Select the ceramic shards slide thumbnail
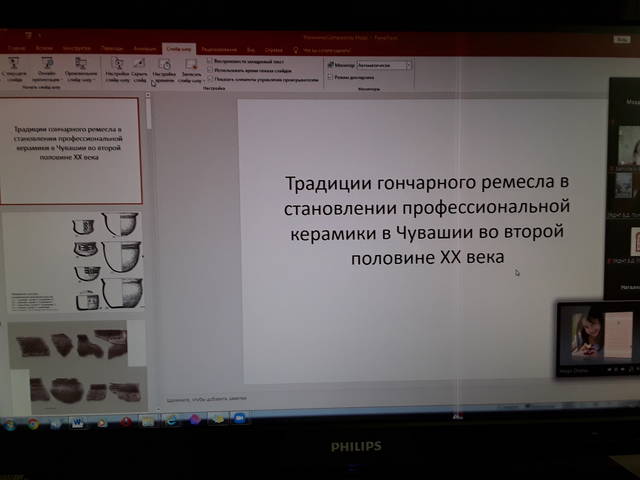The image size is (640, 480). pos(77,366)
